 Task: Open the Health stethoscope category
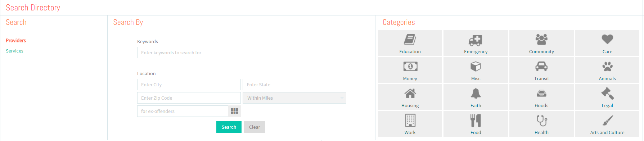pos(541,124)
